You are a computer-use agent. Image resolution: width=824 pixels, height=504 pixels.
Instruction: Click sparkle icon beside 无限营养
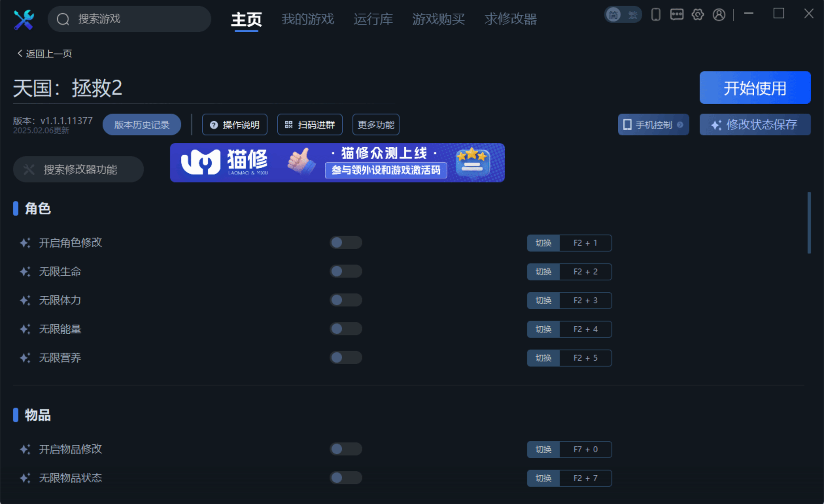pos(25,358)
